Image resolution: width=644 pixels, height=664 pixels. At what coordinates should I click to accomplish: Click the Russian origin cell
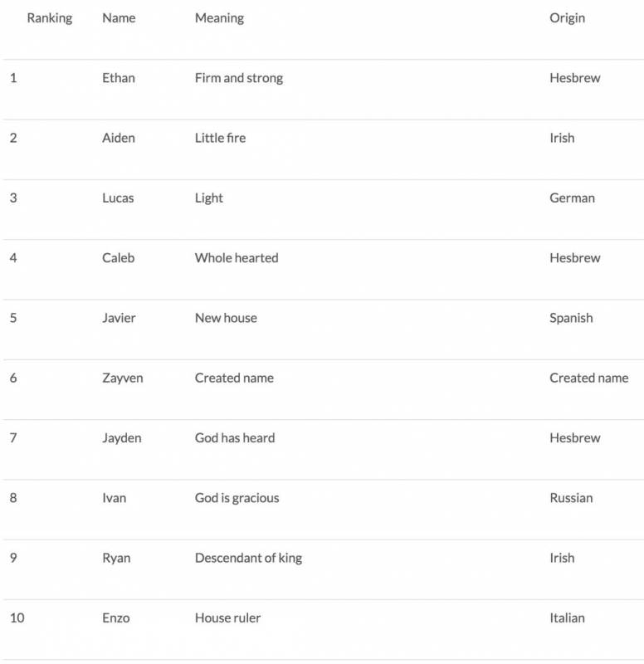(x=571, y=498)
